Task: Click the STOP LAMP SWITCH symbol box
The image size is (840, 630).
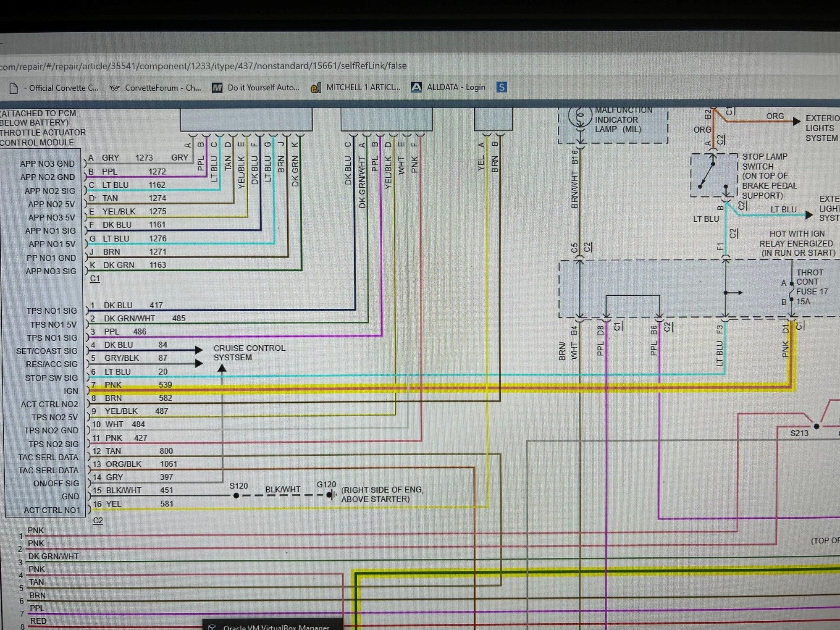Action: pos(714,175)
